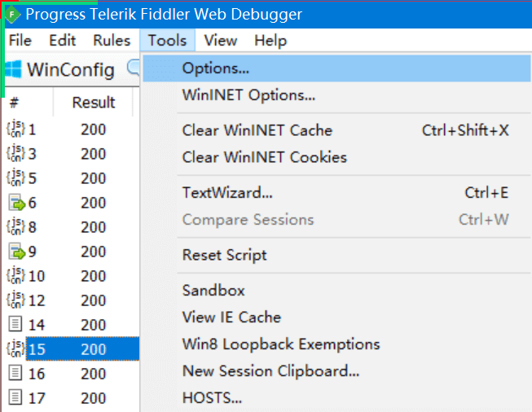The width and height of the screenshot is (532, 412).
Task: Select Clear WinINET Cache menu entry
Action: (257, 130)
